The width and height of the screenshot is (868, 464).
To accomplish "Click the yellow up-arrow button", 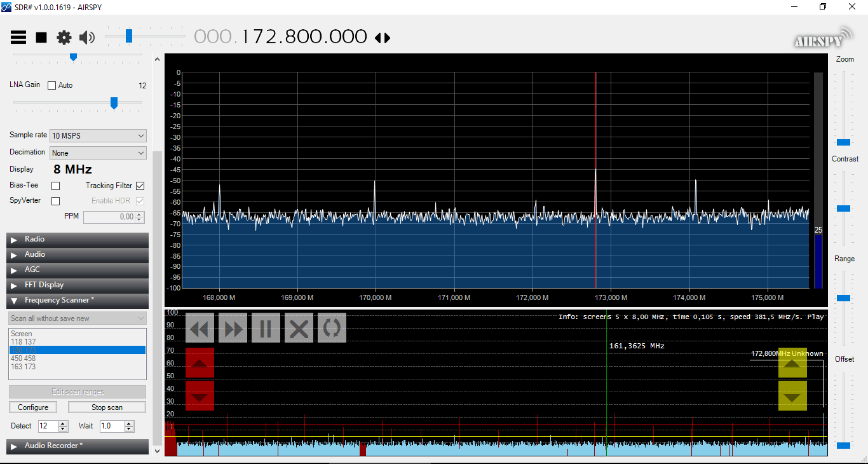I will click(x=792, y=363).
